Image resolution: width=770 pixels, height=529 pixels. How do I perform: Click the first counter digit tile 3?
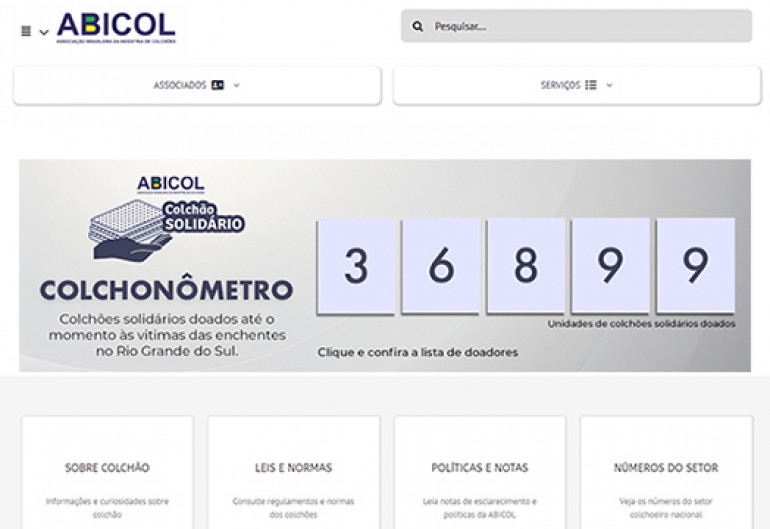pos(356,266)
